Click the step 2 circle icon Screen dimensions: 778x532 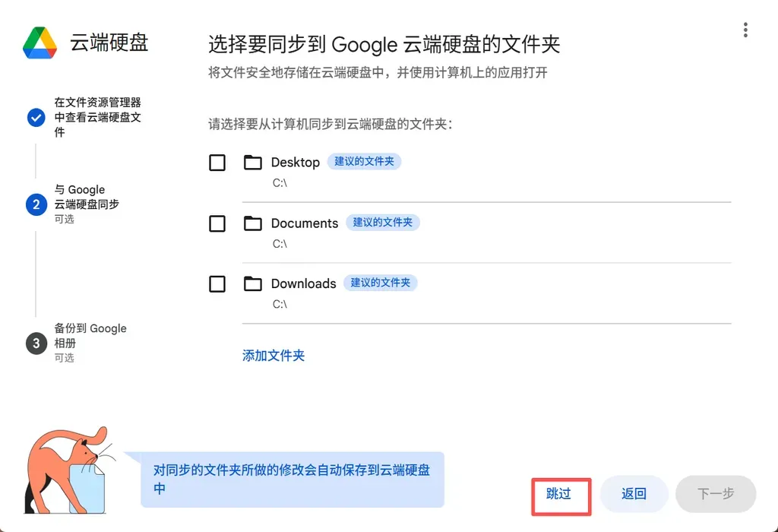click(36, 204)
